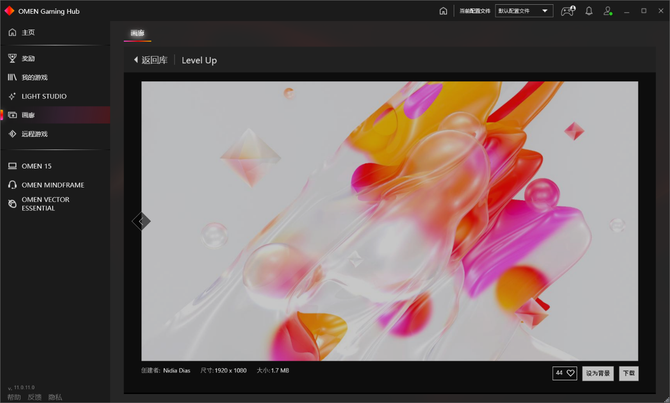Screen dimensions: 670x403
Task: Switch to the 画廊 tab
Action: point(137,33)
